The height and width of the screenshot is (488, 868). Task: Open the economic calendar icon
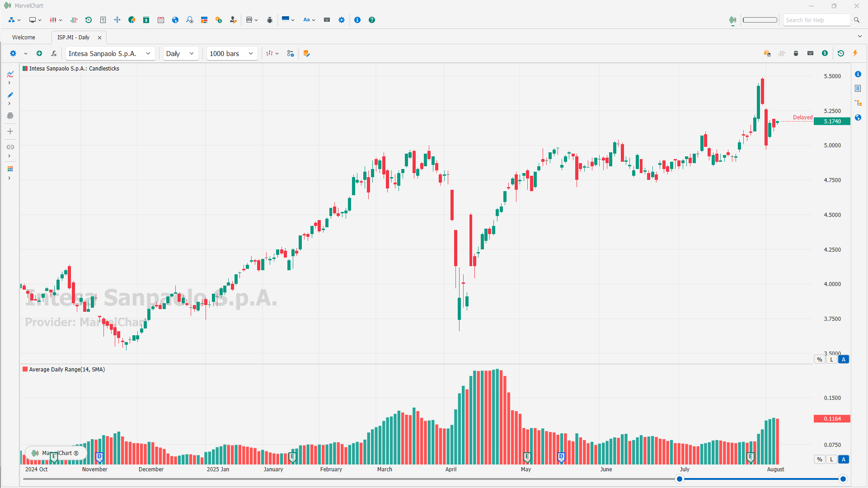(x=161, y=20)
